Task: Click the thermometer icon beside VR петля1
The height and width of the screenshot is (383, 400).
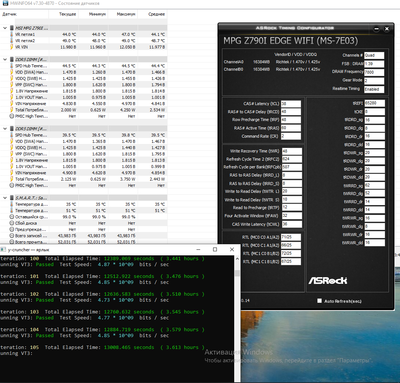Action: (x=12, y=34)
